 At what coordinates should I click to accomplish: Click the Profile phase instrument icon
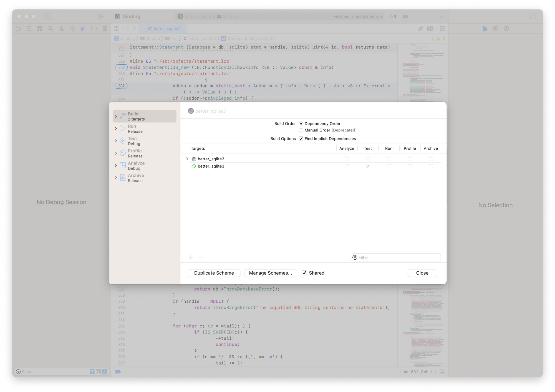[123, 153]
